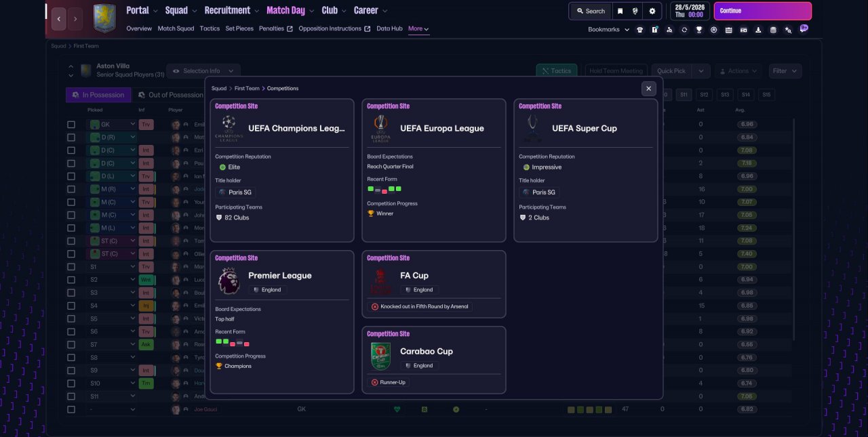This screenshot has width=868, height=437.
Task: Click external link icon beside Opposition Instructions
Action: pyautogui.click(x=368, y=29)
